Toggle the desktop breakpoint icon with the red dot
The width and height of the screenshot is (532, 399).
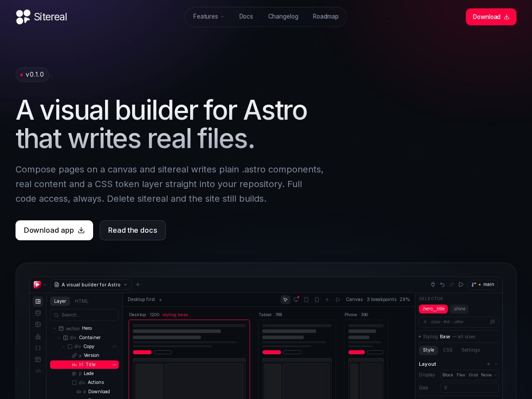click(296, 300)
